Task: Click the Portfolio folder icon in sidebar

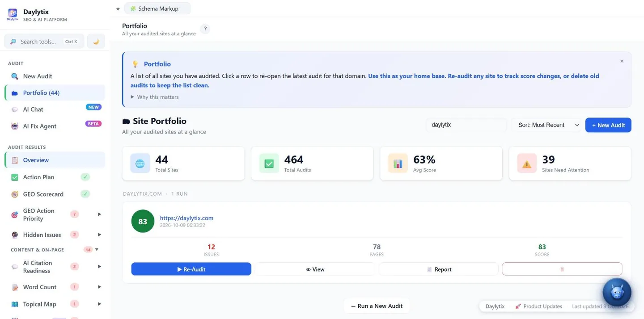Action: [x=15, y=93]
